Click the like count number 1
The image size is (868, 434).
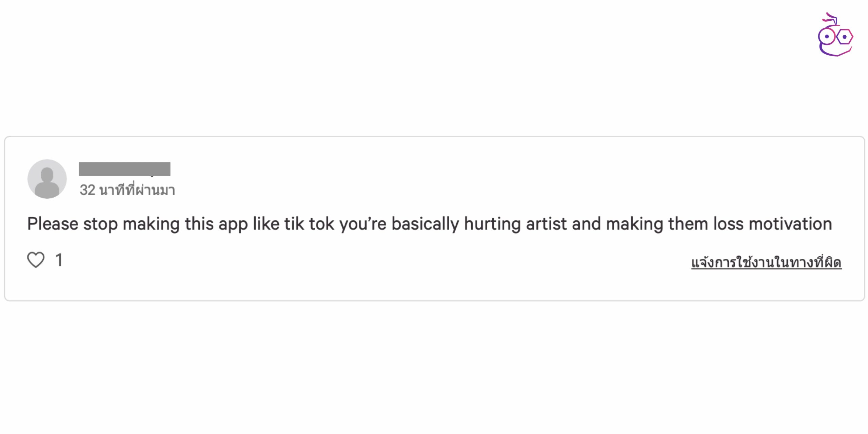59,260
